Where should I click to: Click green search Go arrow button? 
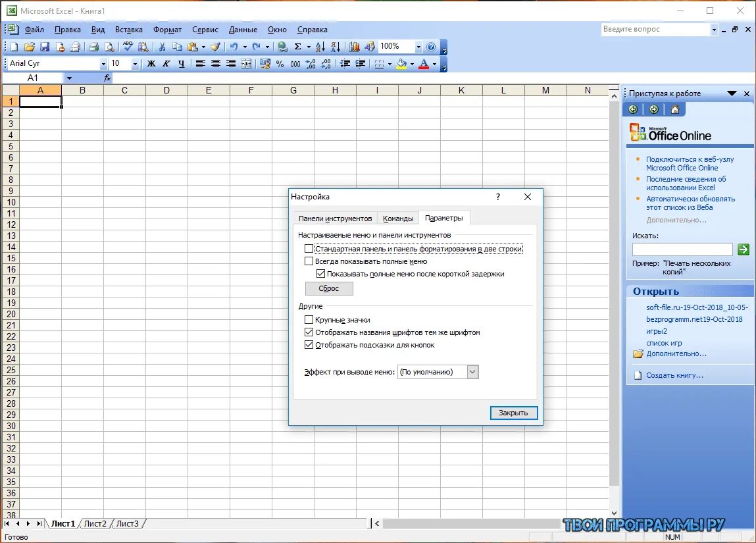(743, 249)
